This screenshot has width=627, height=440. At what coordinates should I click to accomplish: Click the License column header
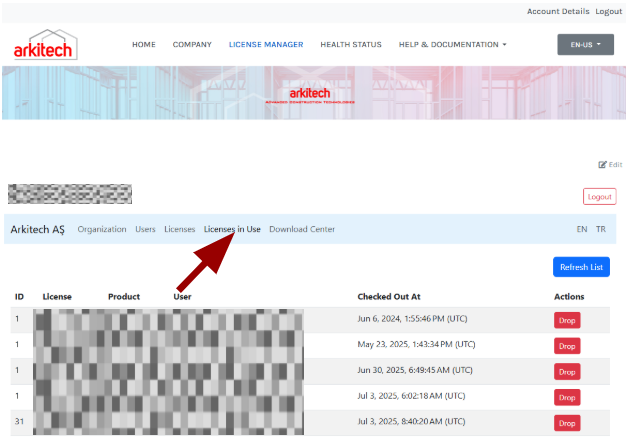coord(57,297)
